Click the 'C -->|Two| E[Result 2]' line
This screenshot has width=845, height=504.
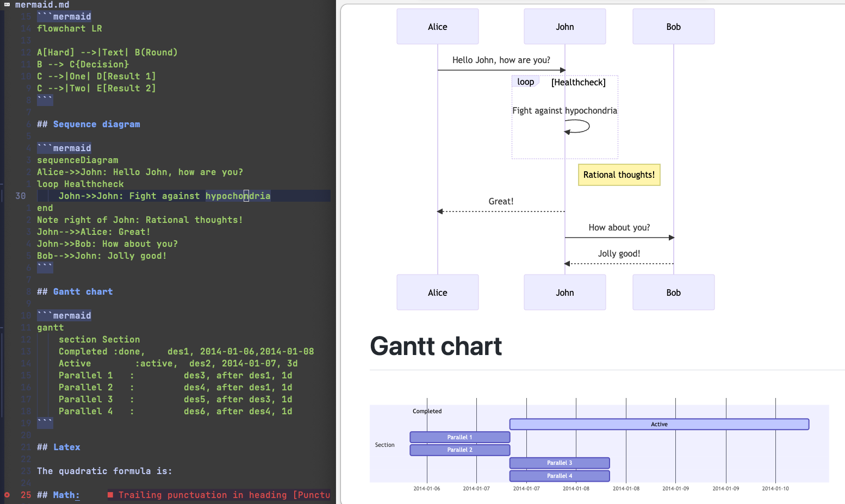pos(96,88)
